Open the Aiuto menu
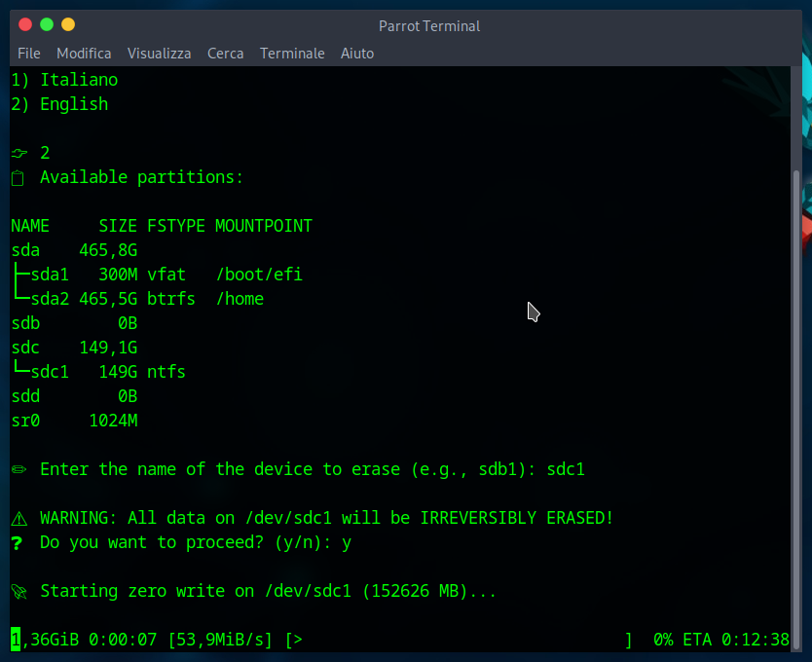Image resolution: width=812 pixels, height=662 pixels. pos(357,54)
